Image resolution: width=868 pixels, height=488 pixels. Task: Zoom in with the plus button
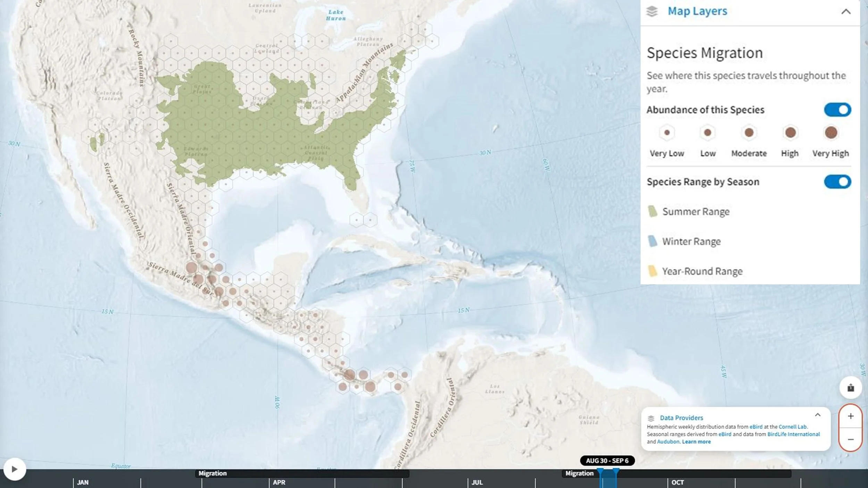[x=850, y=416]
